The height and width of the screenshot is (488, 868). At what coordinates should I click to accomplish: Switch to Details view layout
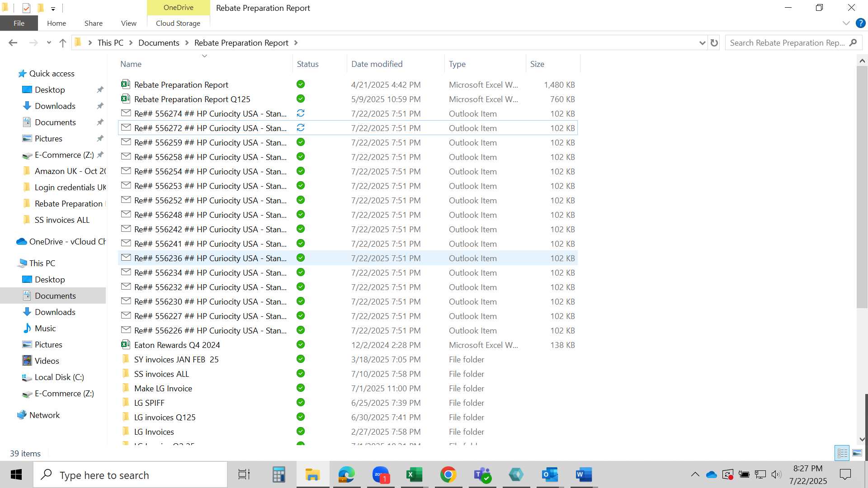[842, 453]
